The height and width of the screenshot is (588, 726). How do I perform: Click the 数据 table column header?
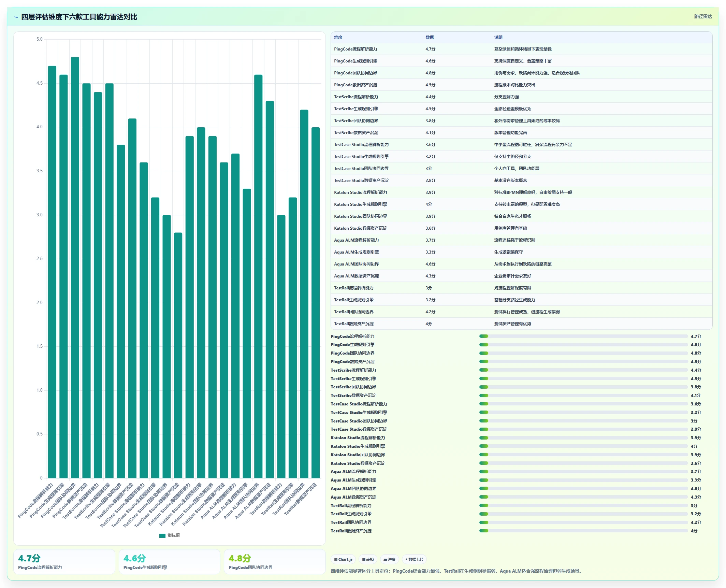(x=430, y=38)
